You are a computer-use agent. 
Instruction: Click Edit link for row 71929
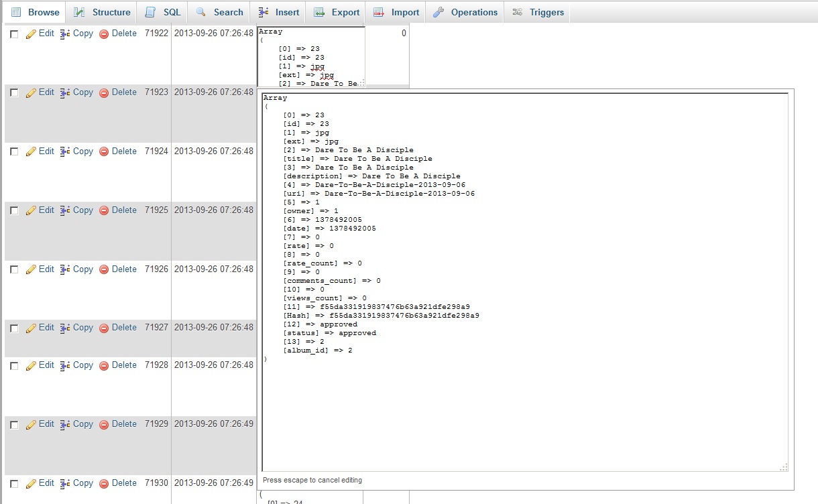point(46,424)
